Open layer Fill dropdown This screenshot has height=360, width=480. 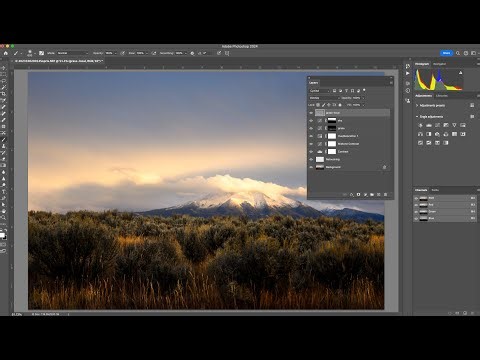point(363,105)
